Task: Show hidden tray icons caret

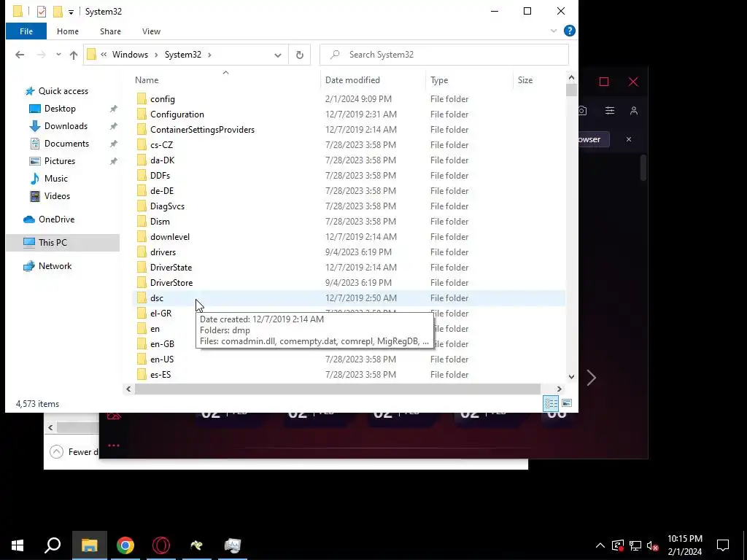Action: (600, 545)
